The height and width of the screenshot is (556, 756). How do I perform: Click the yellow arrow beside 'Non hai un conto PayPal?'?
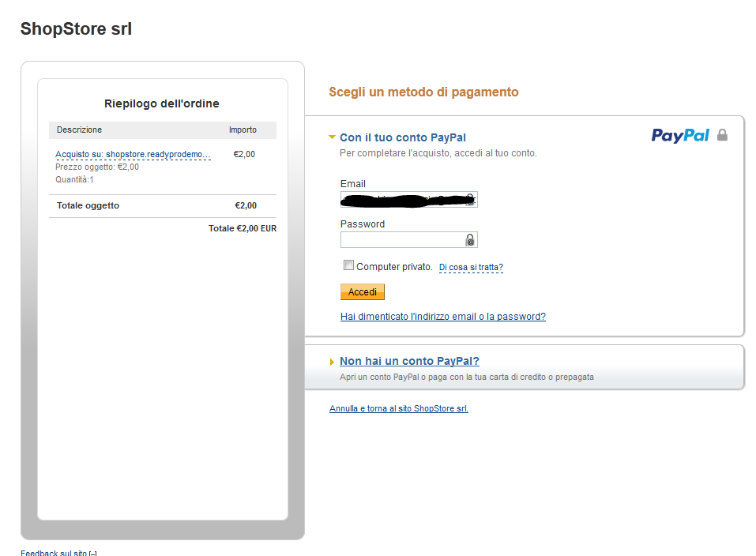(x=333, y=363)
